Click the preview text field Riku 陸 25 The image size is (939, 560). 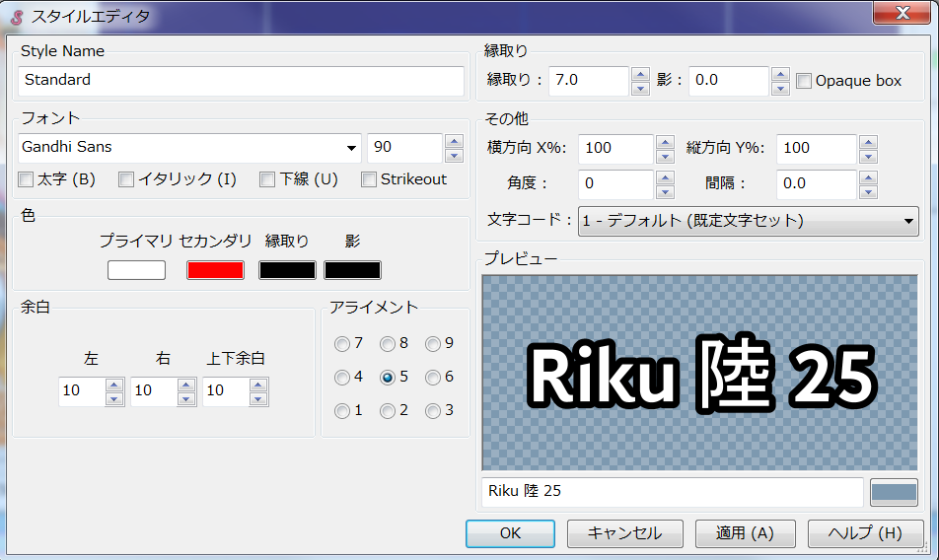click(x=673, y=492)
